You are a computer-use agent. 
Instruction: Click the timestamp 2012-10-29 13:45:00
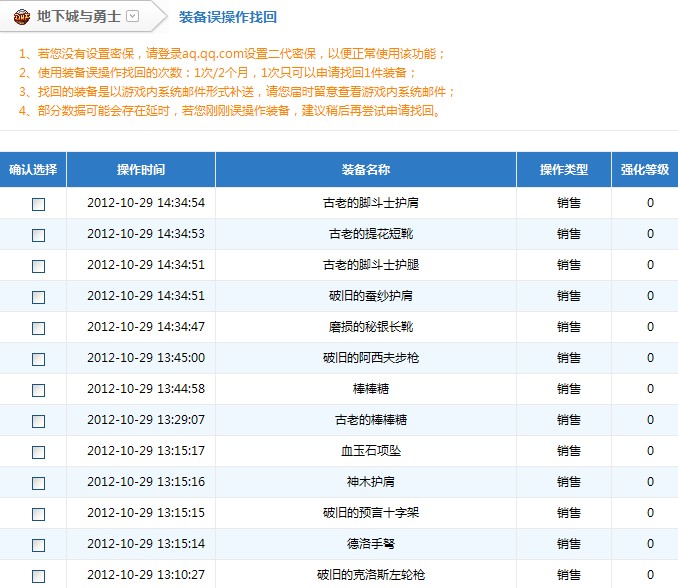[146, 358]
